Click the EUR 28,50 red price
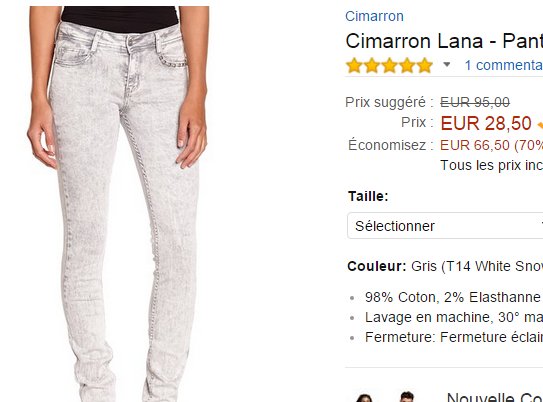Viewport: 543px width, 402px height. [486, 123]
